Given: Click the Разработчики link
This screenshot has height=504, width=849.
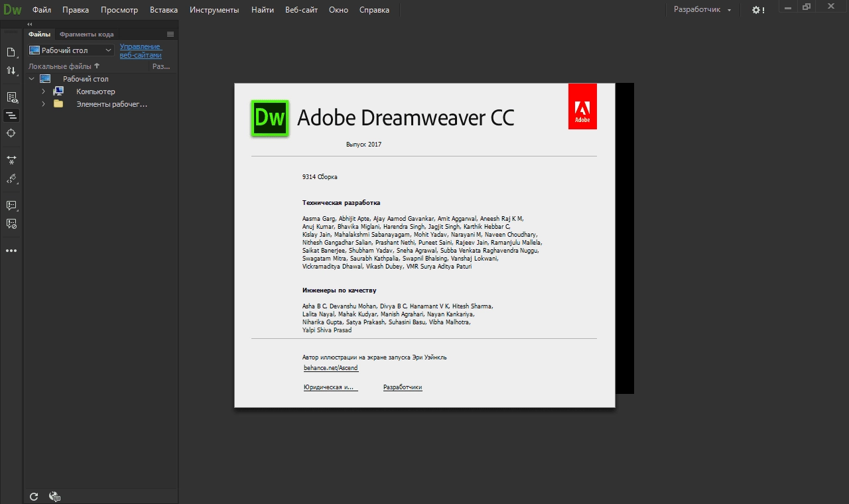Looking at the screenshot, I should click(403, 387).
